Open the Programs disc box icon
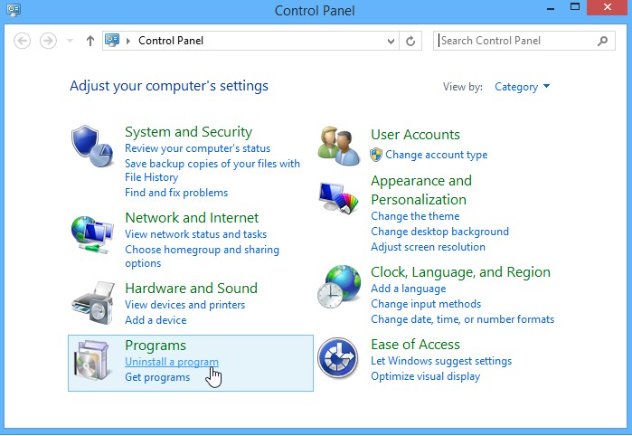Image resolution: width=632 pixels, height=436 pixels. [93, 360]
